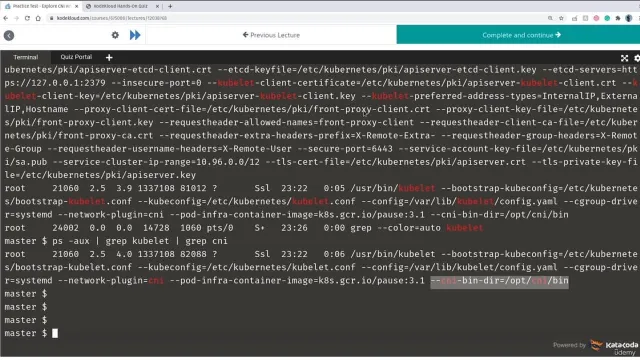640x360 pixels.
Task: Add a new terminal tab with plus
Action: pyautogui.click(x=109, y=58)
